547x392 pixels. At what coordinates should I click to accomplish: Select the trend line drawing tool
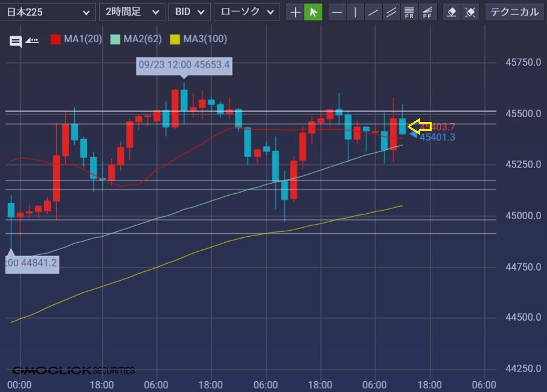373,12
